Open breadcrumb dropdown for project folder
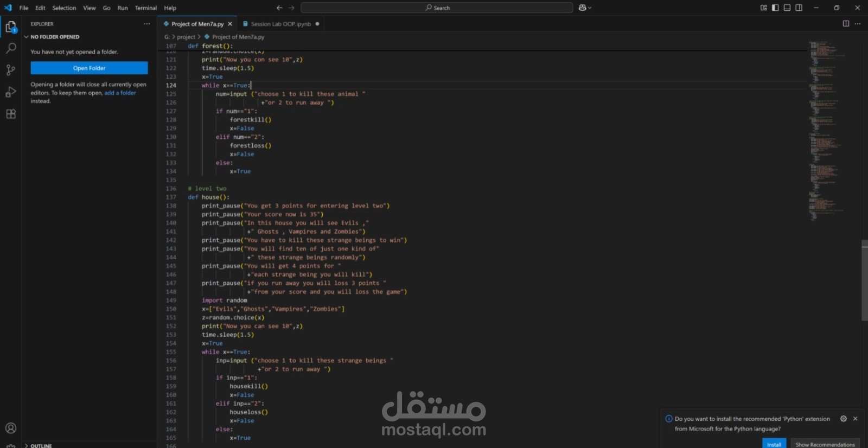This screenshot has width=868, height=448. [186, 37]
